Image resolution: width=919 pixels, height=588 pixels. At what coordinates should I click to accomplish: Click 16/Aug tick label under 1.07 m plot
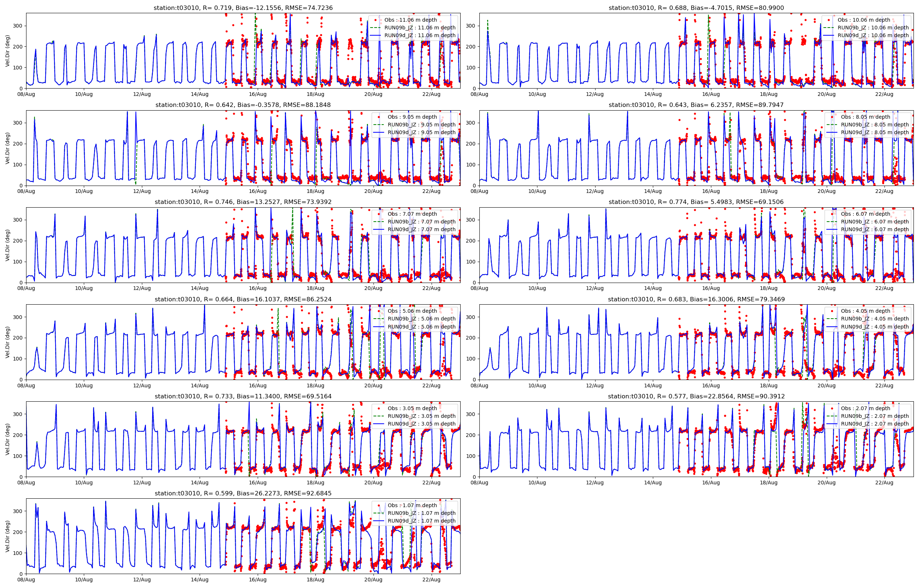(258, 580)
